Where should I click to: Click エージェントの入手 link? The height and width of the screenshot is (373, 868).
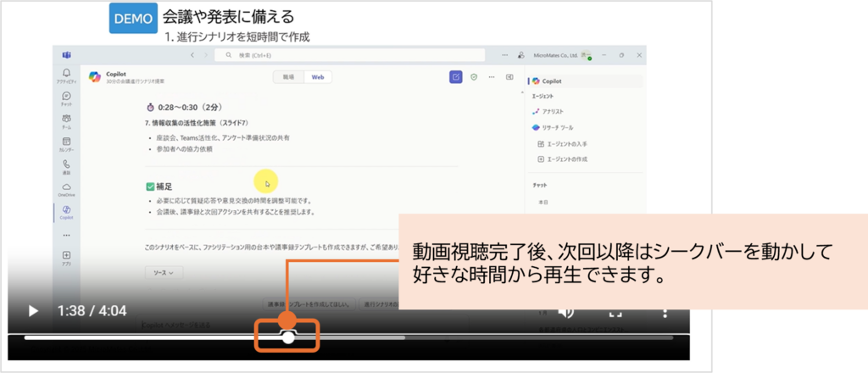pyautogui.click(x=568, y=143)
